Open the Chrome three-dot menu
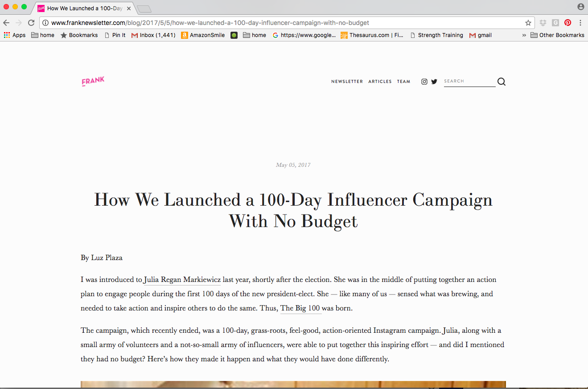Image resolution: width=588 pixels, height=389 pixels. 580,22
